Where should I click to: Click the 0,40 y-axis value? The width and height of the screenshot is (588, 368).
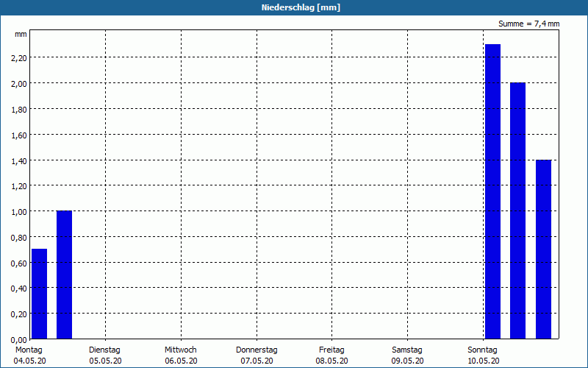(x=18, y=289)
